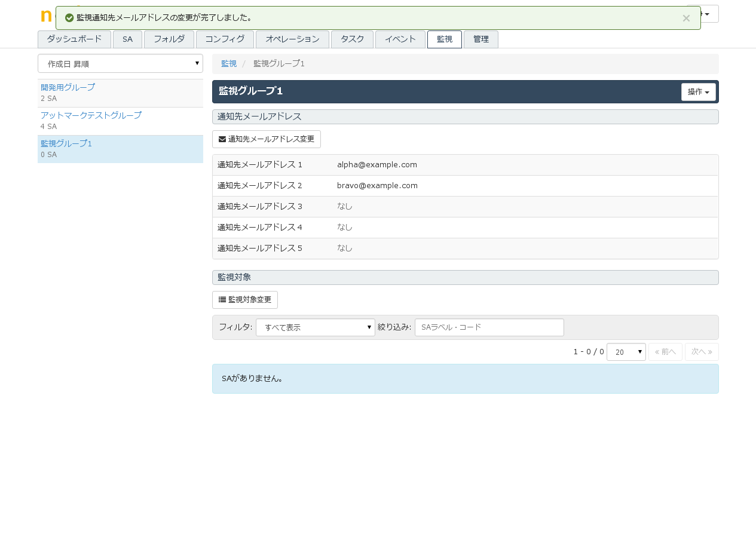Dismiss the success notification banner

(x=686, y=18)
